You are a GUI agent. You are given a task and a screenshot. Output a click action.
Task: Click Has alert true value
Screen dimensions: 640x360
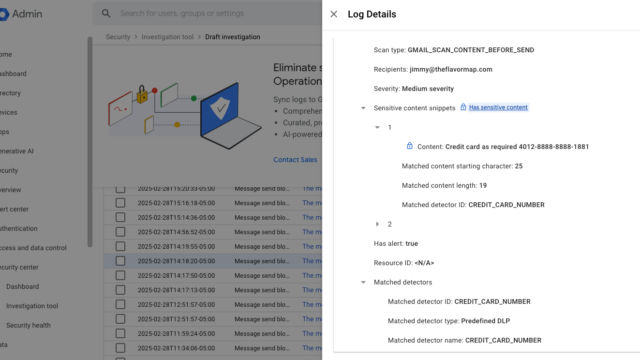(411, 244)
